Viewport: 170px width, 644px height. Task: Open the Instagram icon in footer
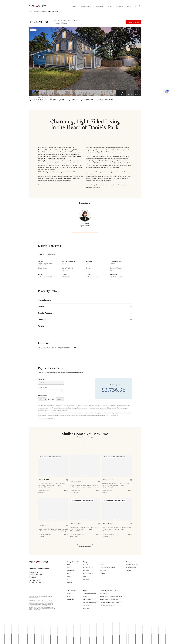click(x=29, y=582)
